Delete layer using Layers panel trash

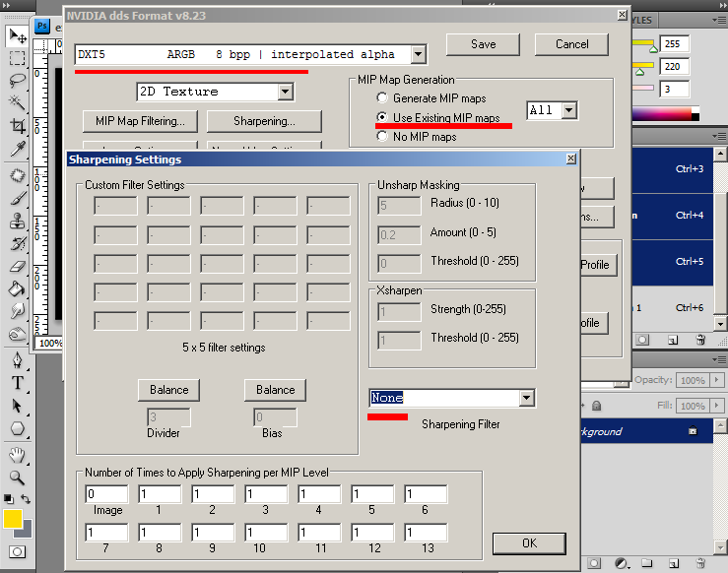tap(701, 563)
